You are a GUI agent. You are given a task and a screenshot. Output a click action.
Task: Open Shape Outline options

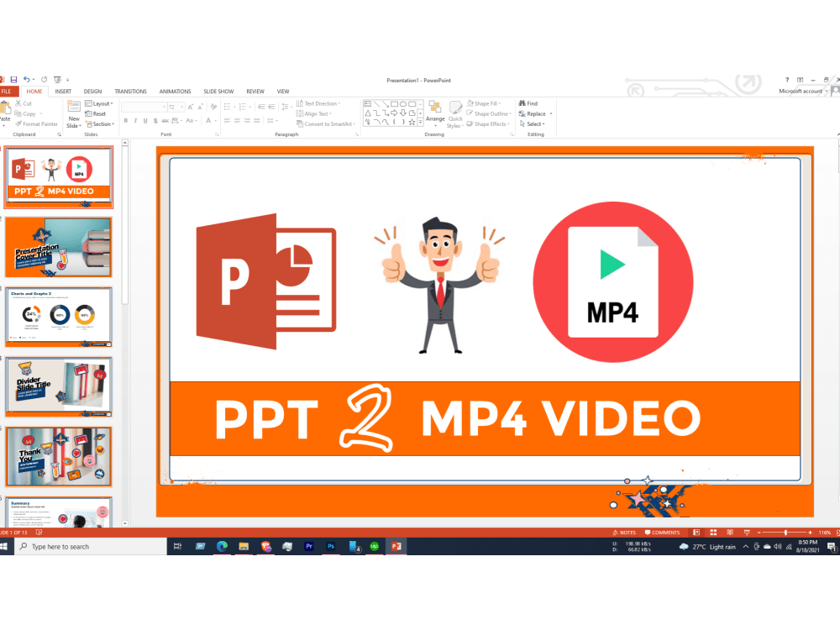(489, 113)
